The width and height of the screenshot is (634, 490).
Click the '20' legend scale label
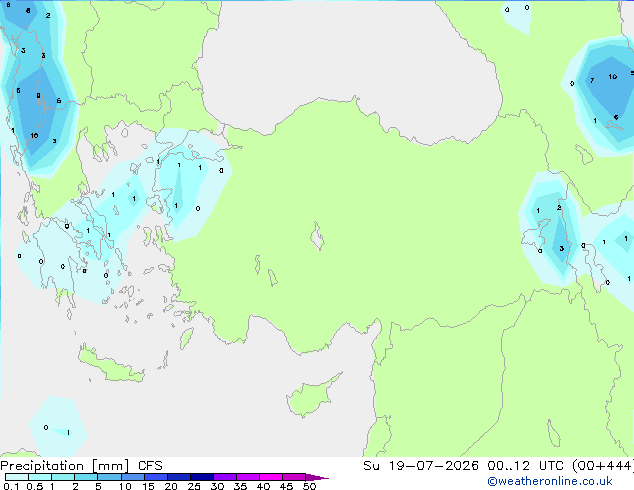171,486
